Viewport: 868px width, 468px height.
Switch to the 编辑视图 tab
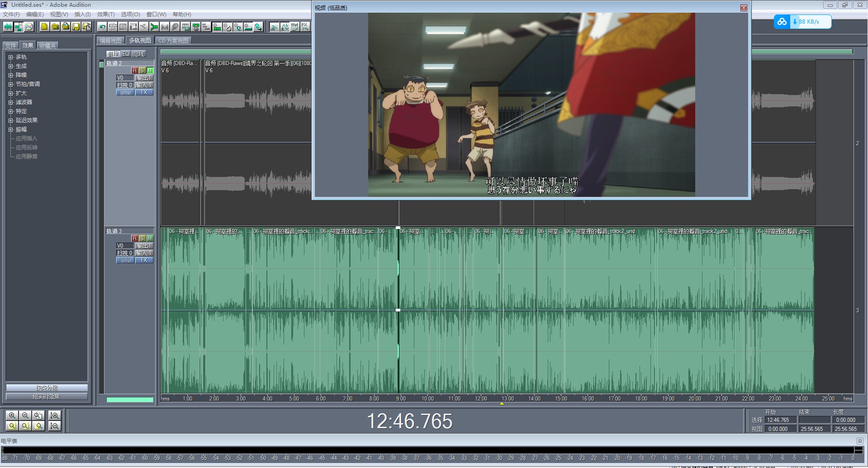111,41
